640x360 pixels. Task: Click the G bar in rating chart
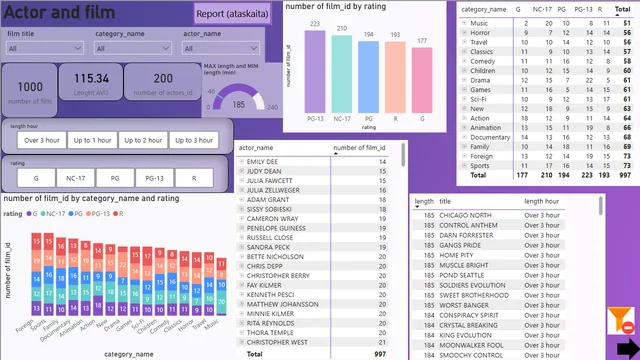pos(422,80)
